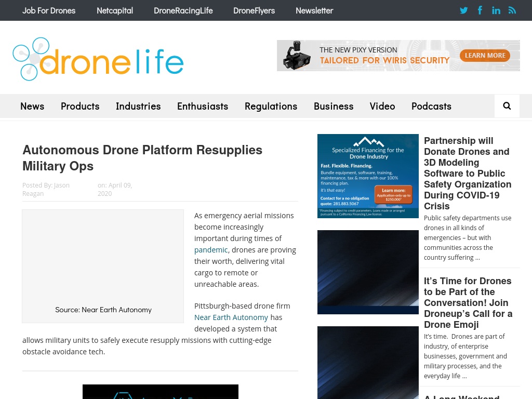Open the Drone Emoji article headline
The image size is (532, 399).
click(x=468, y=303)
